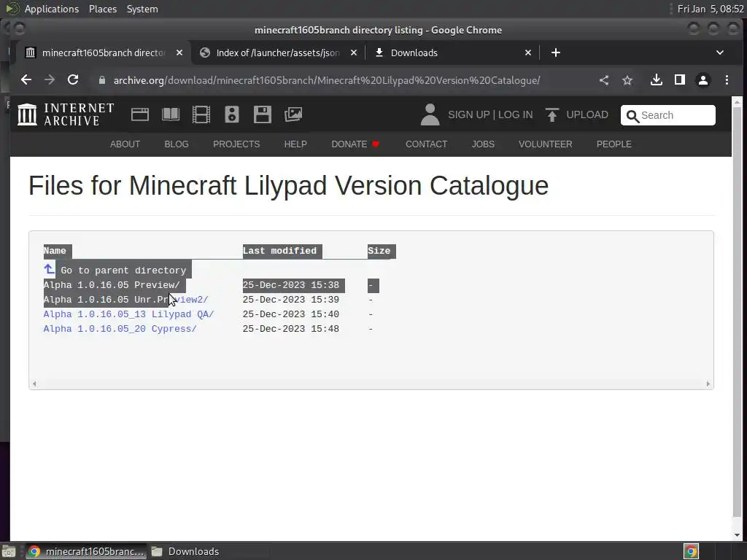Open Chrome three-dot menu
747x560 pixels.
727,80
